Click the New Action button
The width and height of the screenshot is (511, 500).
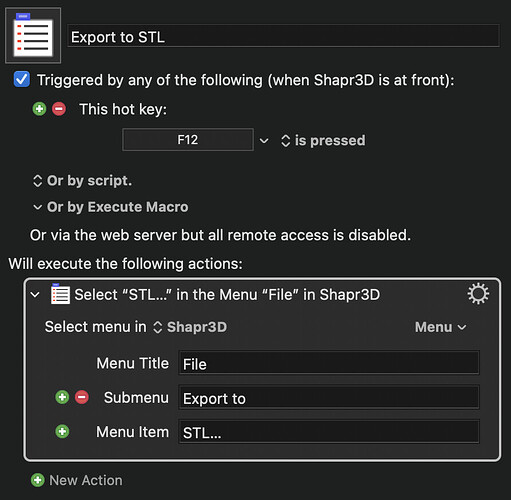77,480
